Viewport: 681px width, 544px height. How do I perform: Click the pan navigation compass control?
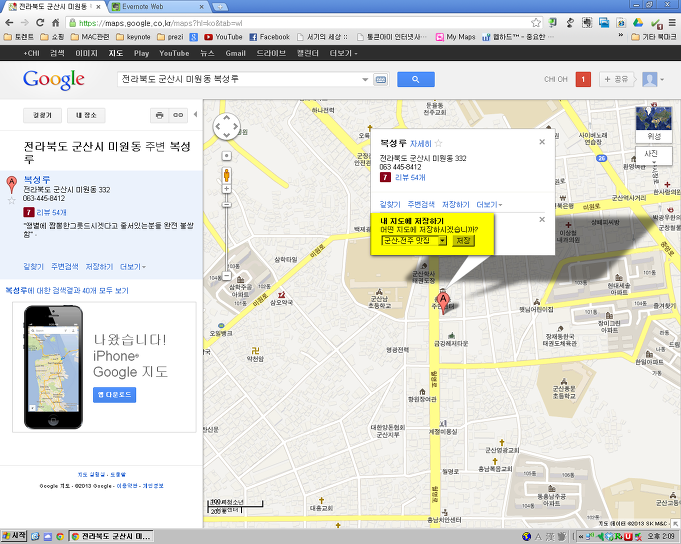point(226,127)
